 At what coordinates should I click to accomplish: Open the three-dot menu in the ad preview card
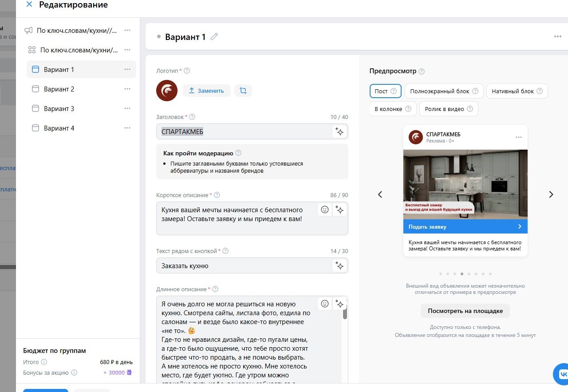519,137
